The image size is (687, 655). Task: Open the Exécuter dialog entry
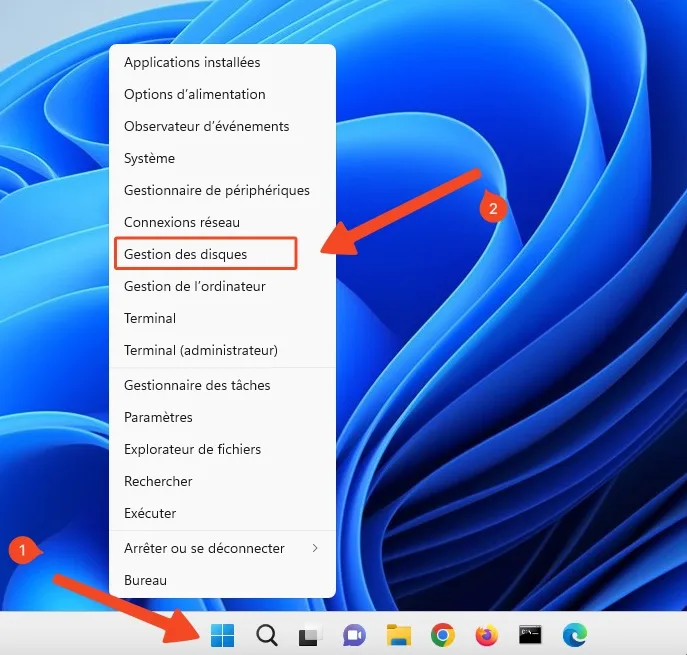(223, 513)
